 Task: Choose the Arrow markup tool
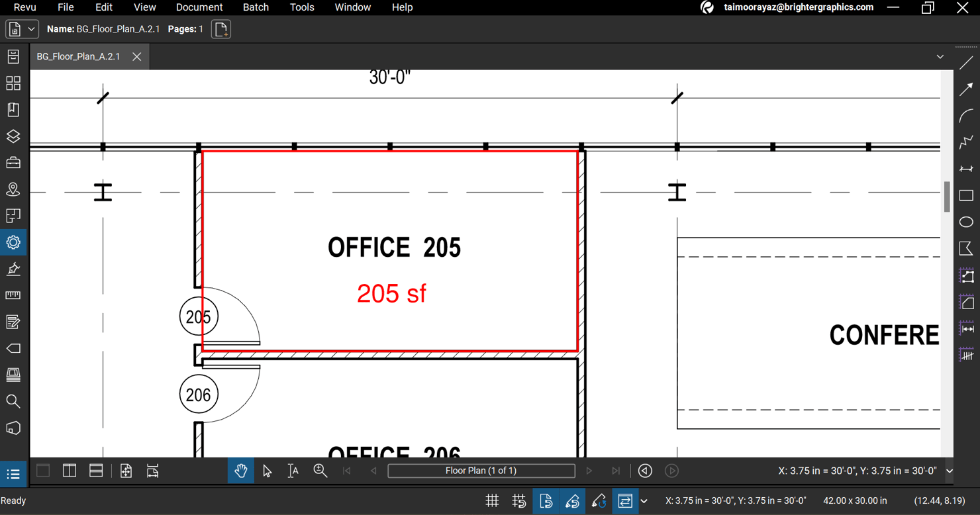coord(966,89)
